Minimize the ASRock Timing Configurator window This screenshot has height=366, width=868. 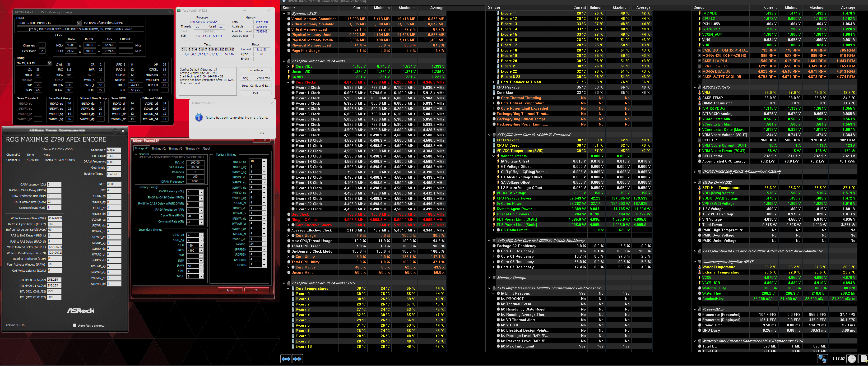(x=115, y=131)
